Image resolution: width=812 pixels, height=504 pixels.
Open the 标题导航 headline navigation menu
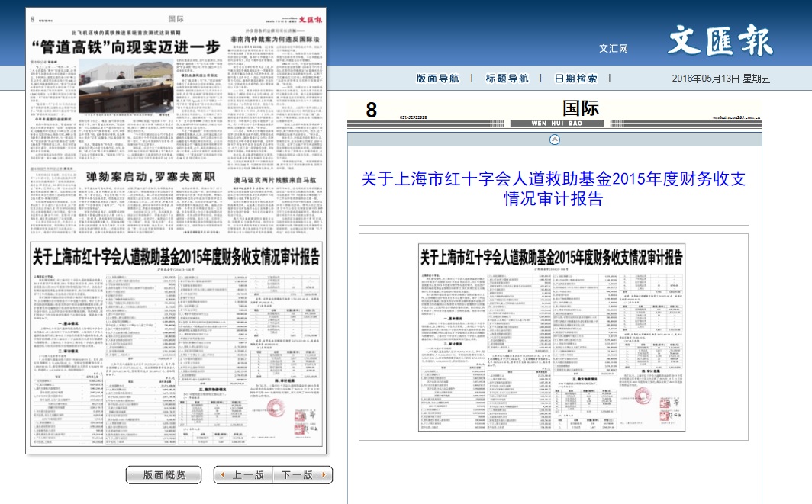pos(507,79)
